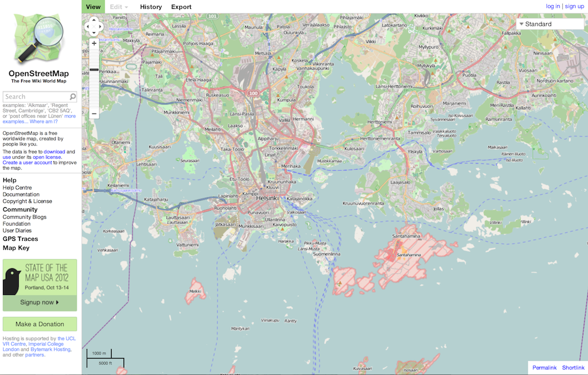
Task: Click inside the Search text field
Action: point(35,97)
